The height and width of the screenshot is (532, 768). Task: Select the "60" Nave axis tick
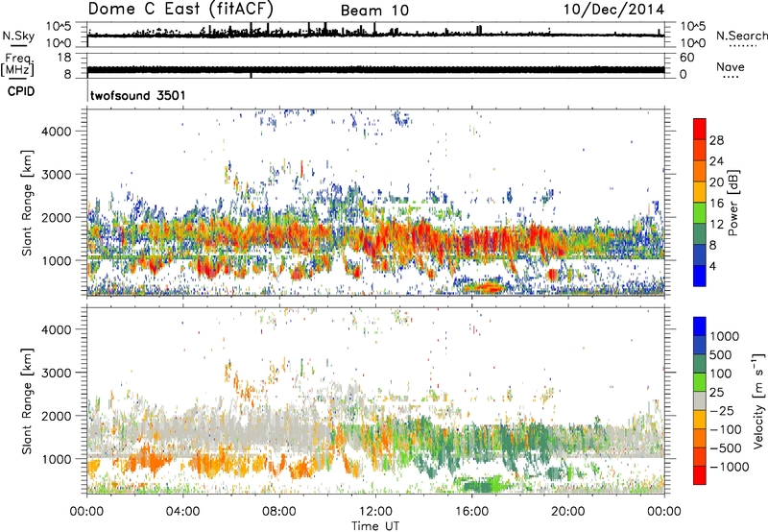(686, 58)
